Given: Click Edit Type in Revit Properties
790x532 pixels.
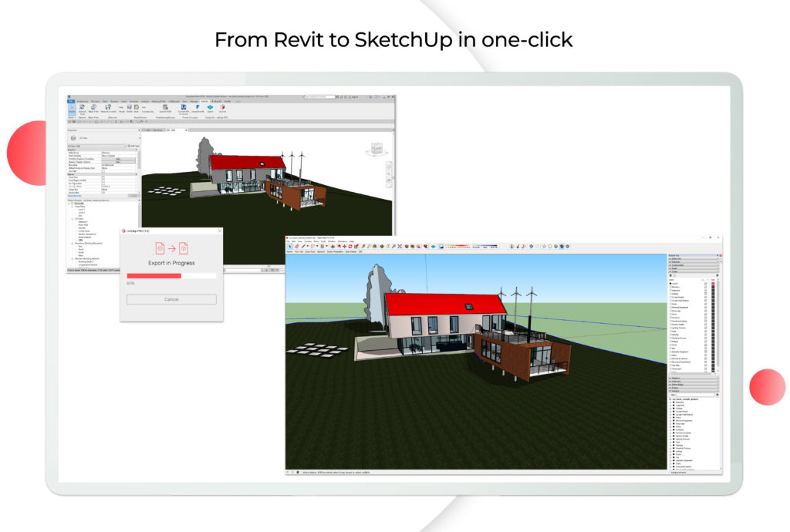Looking at the screenshot, I should coord(133,146).
